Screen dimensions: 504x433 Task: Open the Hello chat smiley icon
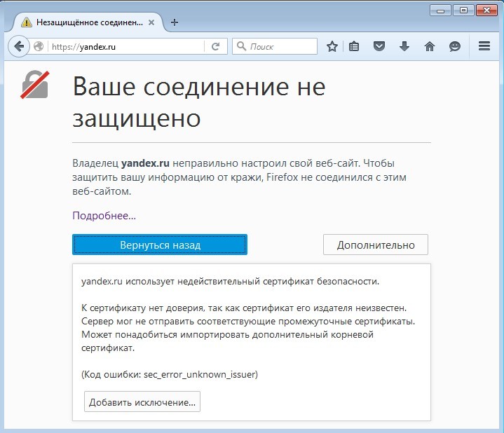[x=454, y=46]
